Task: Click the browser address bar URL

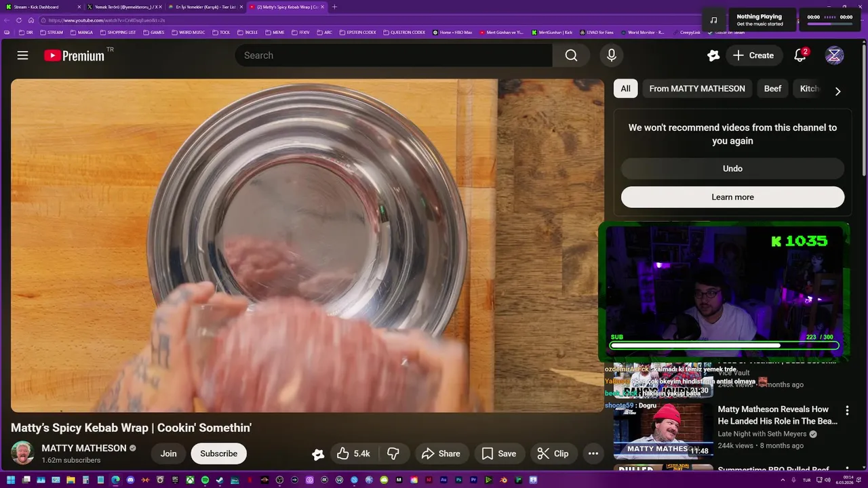Action: point(106,20)
